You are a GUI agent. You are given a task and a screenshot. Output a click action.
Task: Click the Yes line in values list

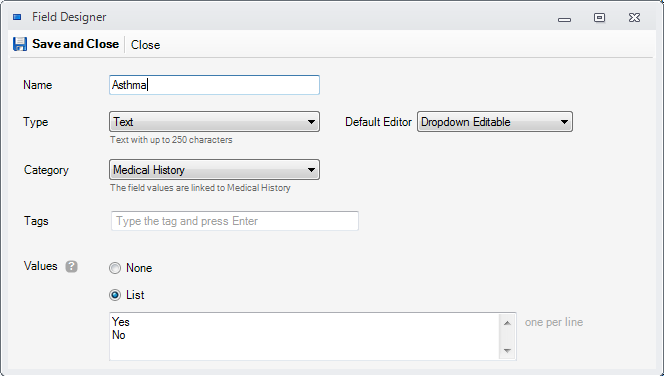tap(121, 322)
